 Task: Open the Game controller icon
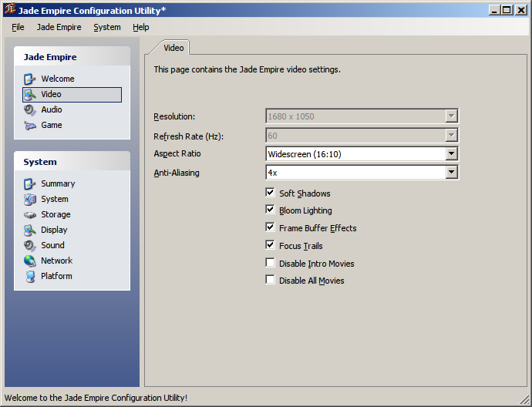point(30,126)
